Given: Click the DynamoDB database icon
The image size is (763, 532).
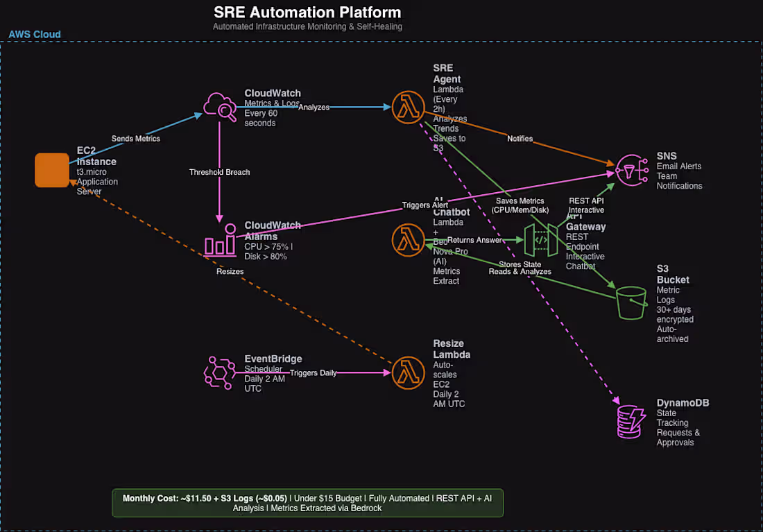Looking at the screenshot, I should (631, 422).
